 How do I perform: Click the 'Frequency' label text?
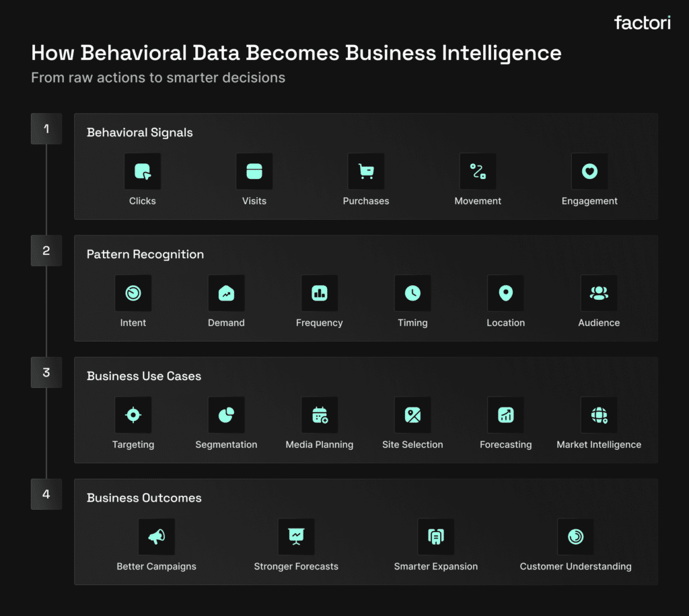point(320,323)
